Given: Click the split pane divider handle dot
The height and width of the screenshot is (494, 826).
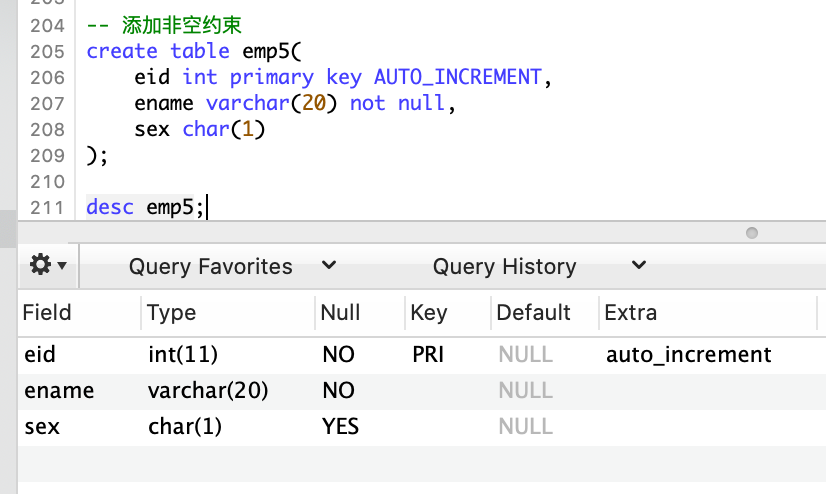Looking at the screenshot, I should pos(752,233).
